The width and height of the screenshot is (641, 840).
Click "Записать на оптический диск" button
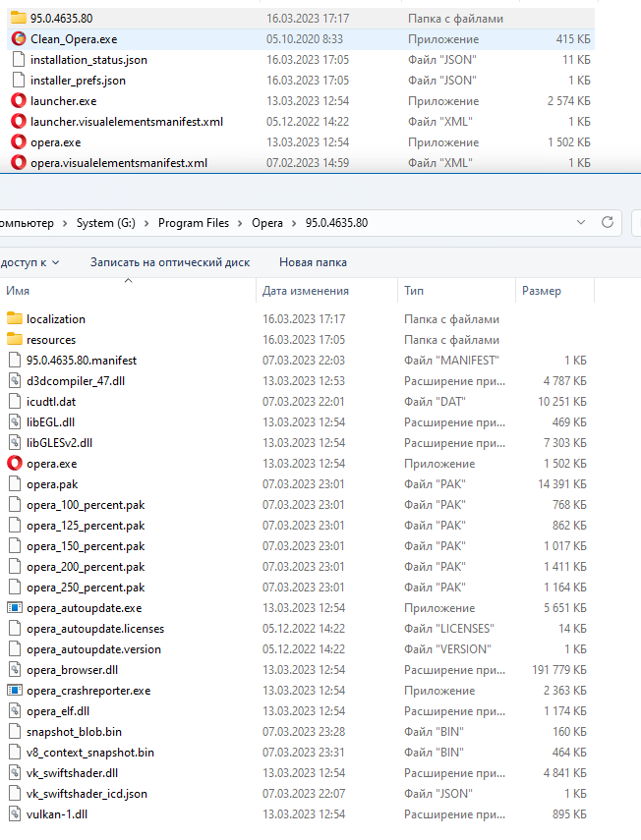(169, 262)
